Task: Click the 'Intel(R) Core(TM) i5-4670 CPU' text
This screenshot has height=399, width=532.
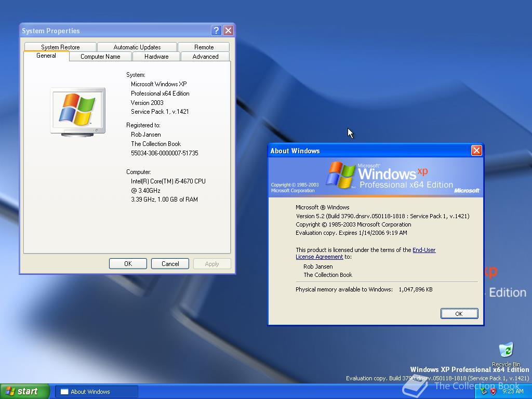Action: (x=168, y=181)
